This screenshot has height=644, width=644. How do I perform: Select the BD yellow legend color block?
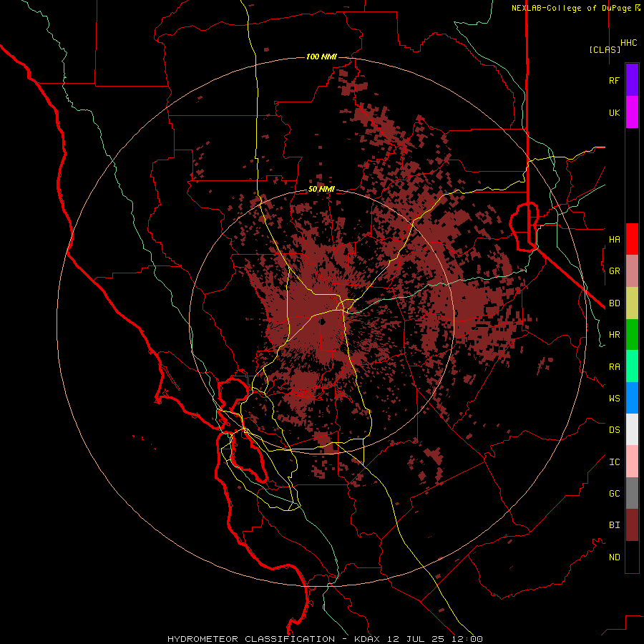tap(632, 303)
